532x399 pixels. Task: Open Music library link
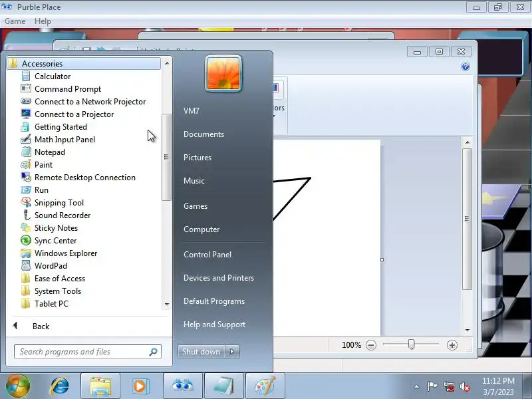click(194, 181)
